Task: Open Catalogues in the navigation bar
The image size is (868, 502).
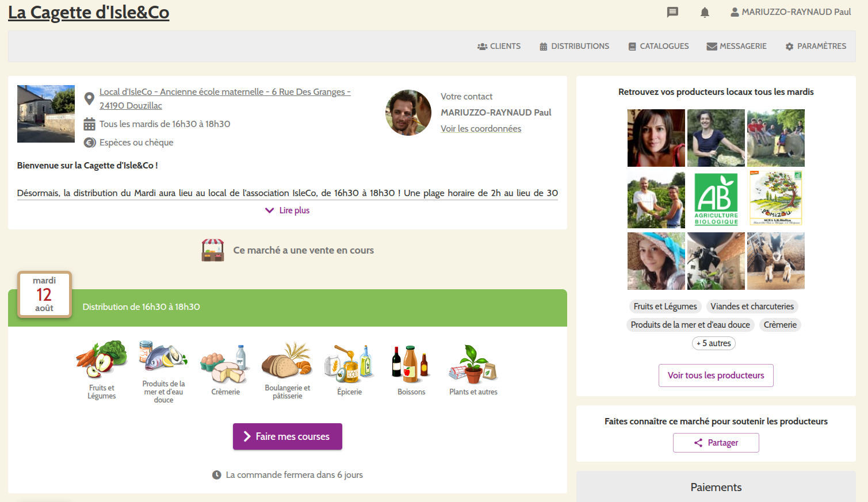Action: (x=658, y=46)
